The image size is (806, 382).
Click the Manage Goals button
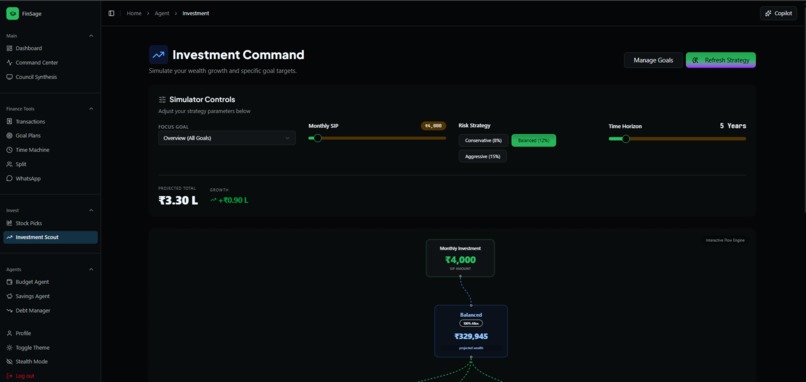tap(653, 60)
